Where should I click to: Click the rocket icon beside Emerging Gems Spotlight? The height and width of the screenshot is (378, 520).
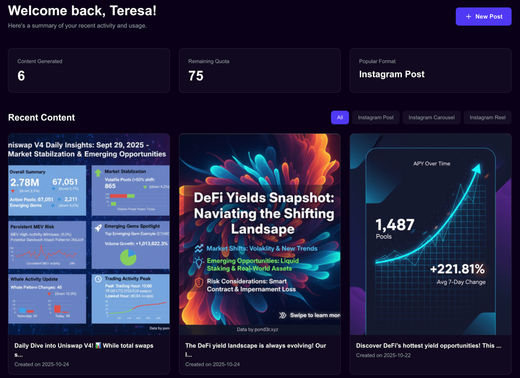[98, 228]
